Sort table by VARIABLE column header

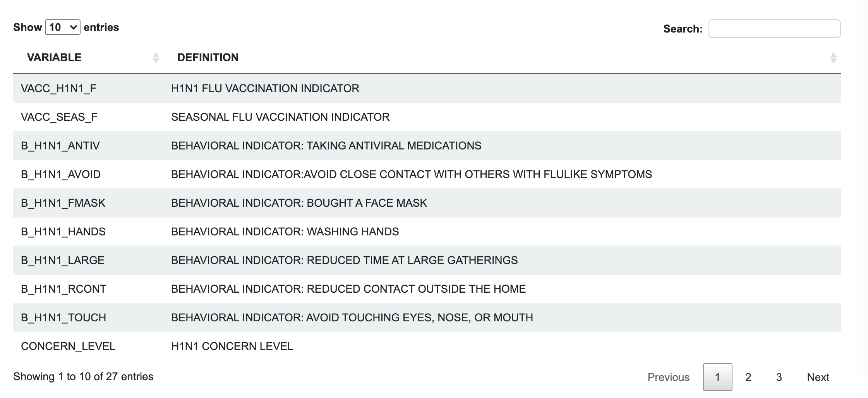tap(54, 58)
